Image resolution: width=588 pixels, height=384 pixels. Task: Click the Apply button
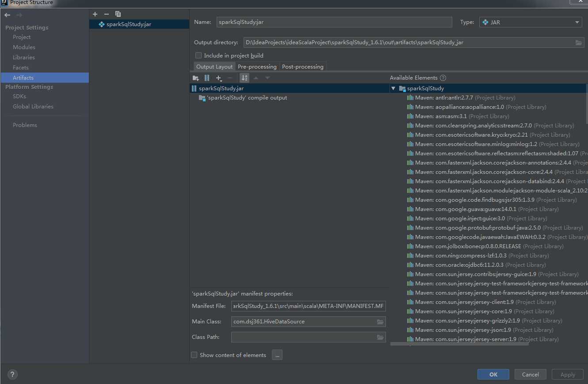568,374
